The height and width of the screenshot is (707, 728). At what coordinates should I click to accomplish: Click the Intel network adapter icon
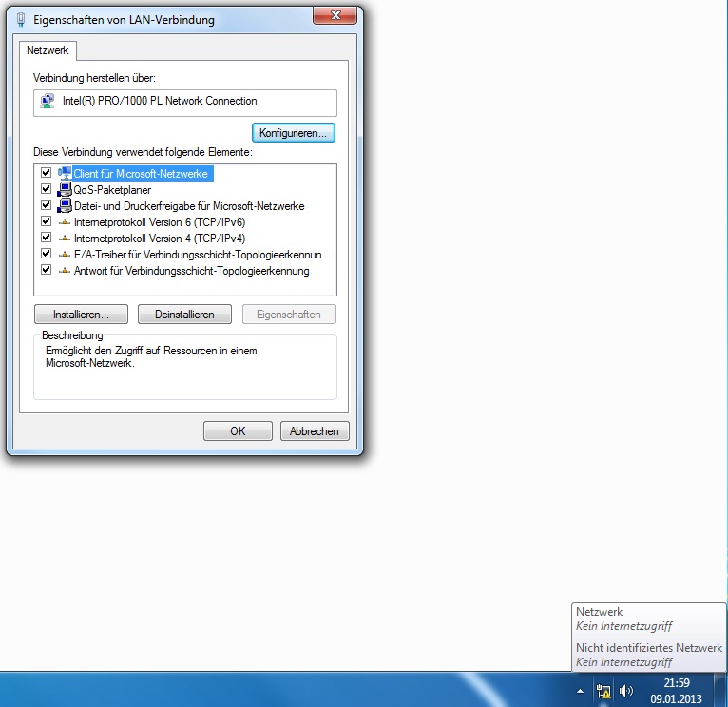tap(48, 101)
